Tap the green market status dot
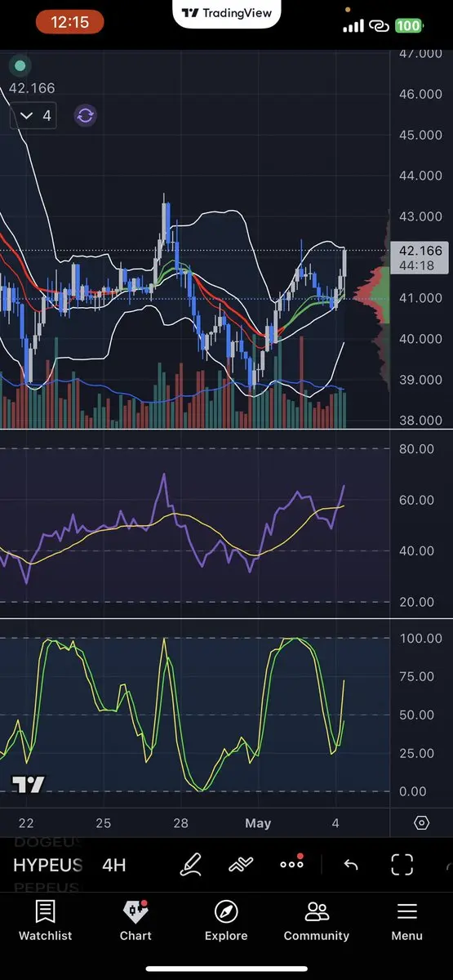This screenshot has height=980, width=453. point(20,66)
